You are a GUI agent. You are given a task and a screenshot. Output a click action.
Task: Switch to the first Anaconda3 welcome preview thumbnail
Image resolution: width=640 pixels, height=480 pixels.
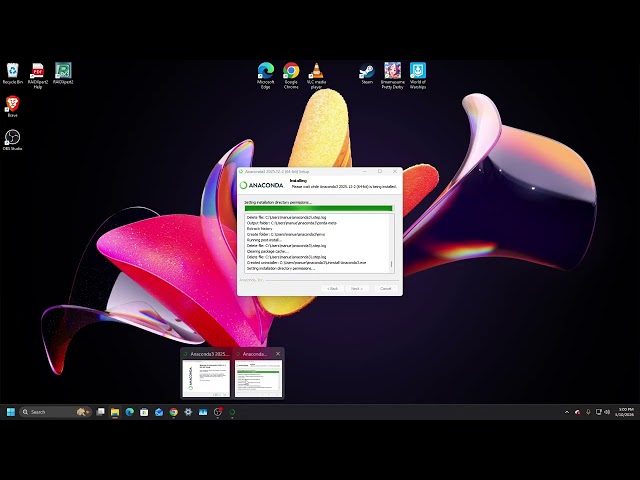[x=206, y=378]
